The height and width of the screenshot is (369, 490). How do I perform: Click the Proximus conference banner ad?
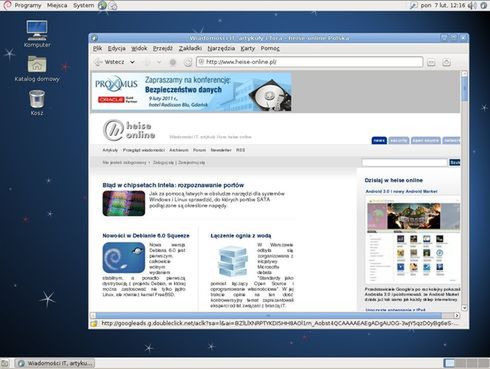[192, 92]
